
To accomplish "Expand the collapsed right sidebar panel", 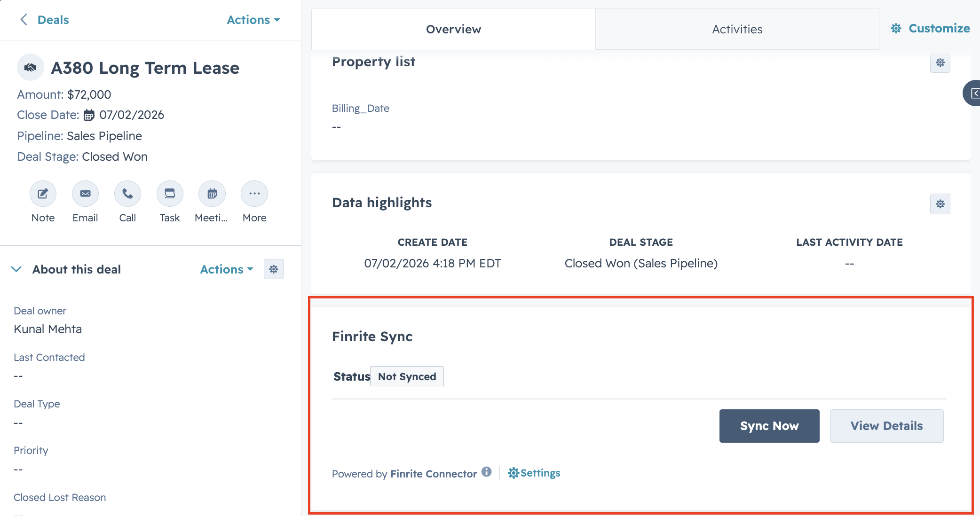I will click(972, 93).
